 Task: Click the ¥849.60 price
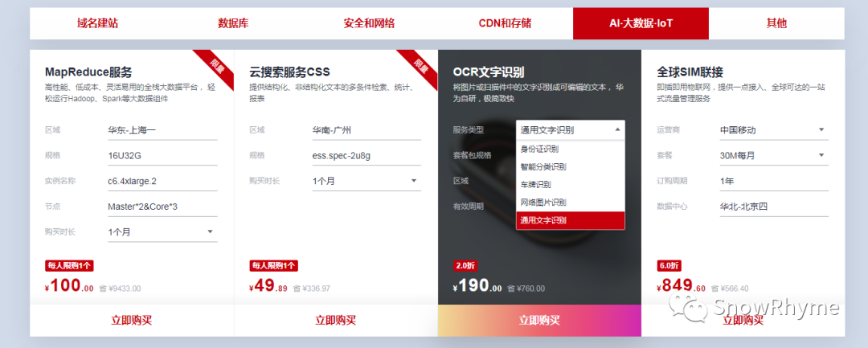pos(682,286)
